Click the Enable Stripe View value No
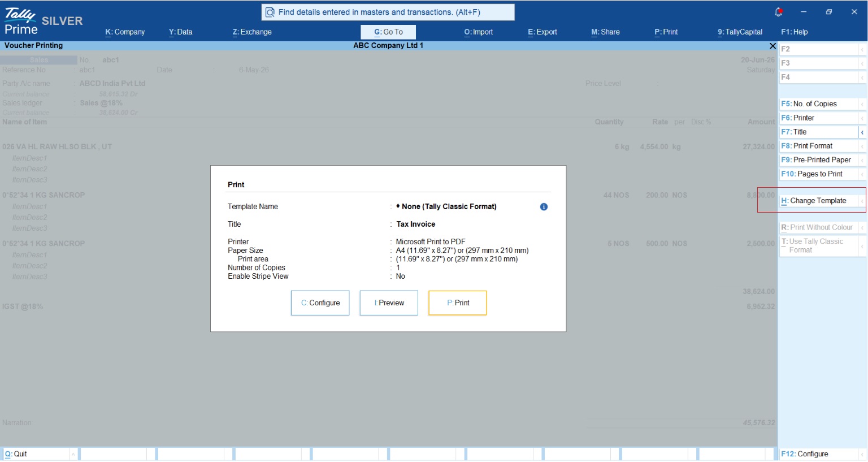The height and width of the screenshot is (462, 868). point(401,277)
